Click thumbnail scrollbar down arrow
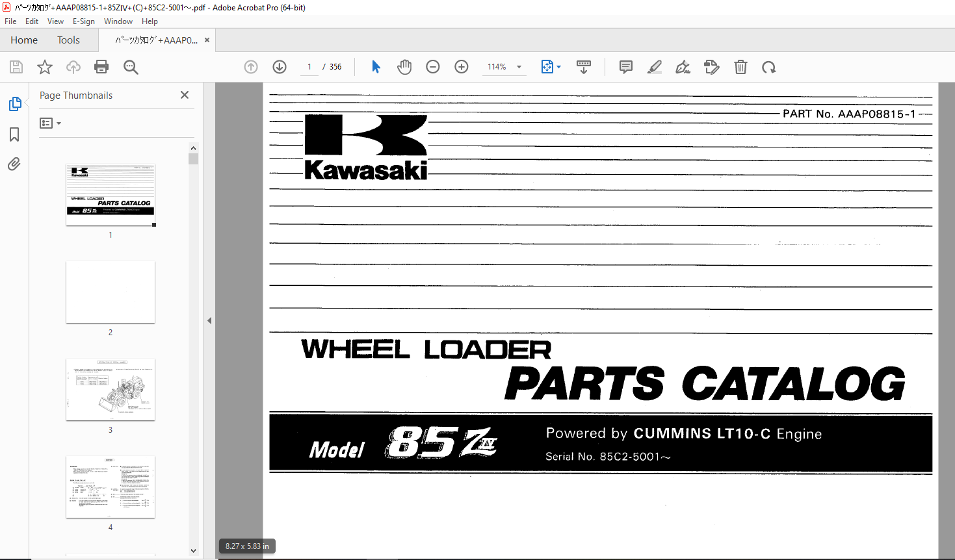The height and width of the screenshot is (560, 955). click(193, 550)
